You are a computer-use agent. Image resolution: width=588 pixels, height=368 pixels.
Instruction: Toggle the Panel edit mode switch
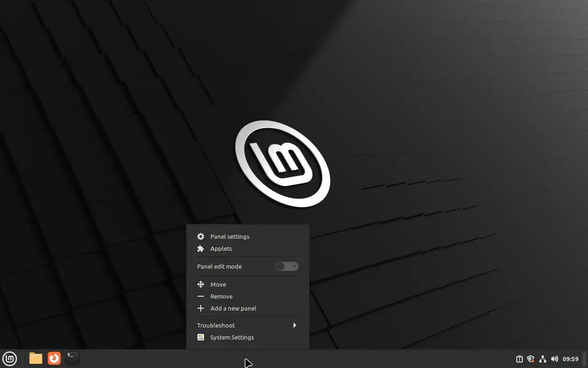[287, 266]
